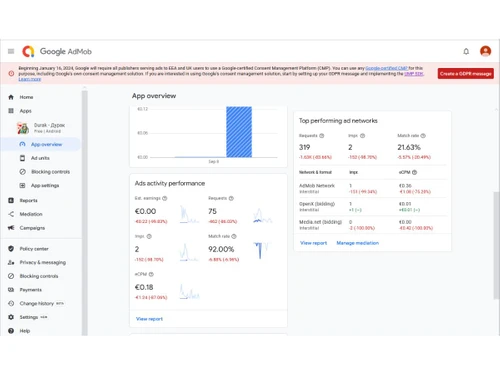500x375 pixels.
Task: Click the 319 requests value
Action: [x=304, y=147]
